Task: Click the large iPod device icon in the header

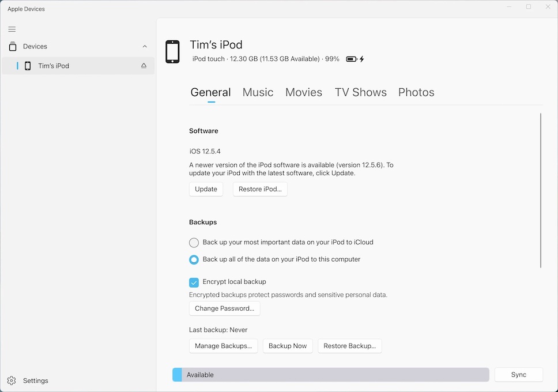Action: point(172,51)
